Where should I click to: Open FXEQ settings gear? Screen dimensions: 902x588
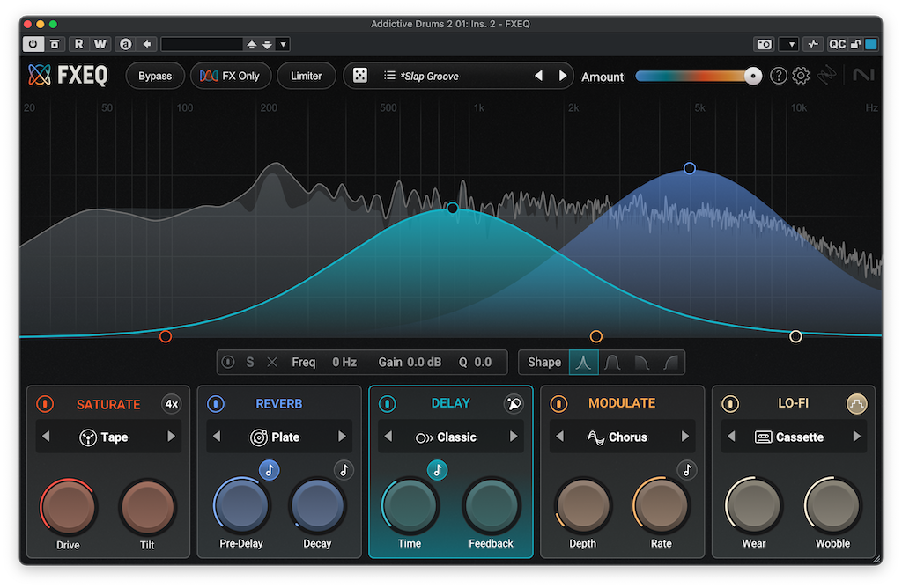801,76
